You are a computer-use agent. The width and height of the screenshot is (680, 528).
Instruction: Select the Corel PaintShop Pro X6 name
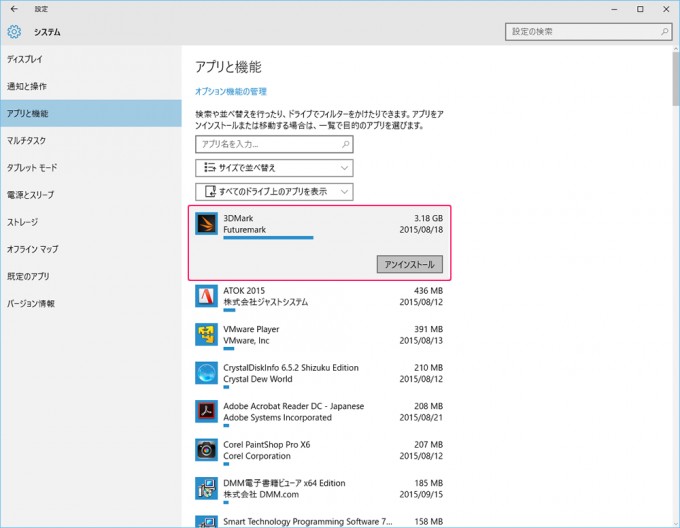click(x=267, y=444)
